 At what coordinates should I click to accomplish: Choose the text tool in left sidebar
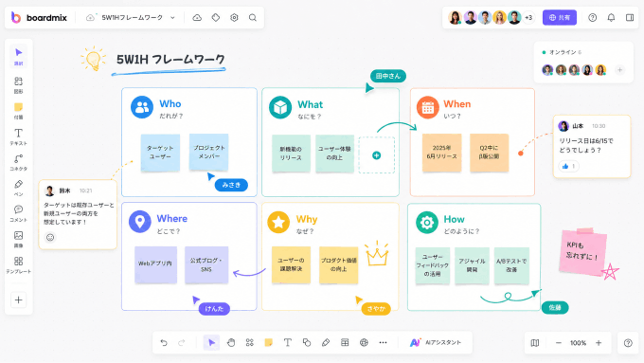[19, 136]
